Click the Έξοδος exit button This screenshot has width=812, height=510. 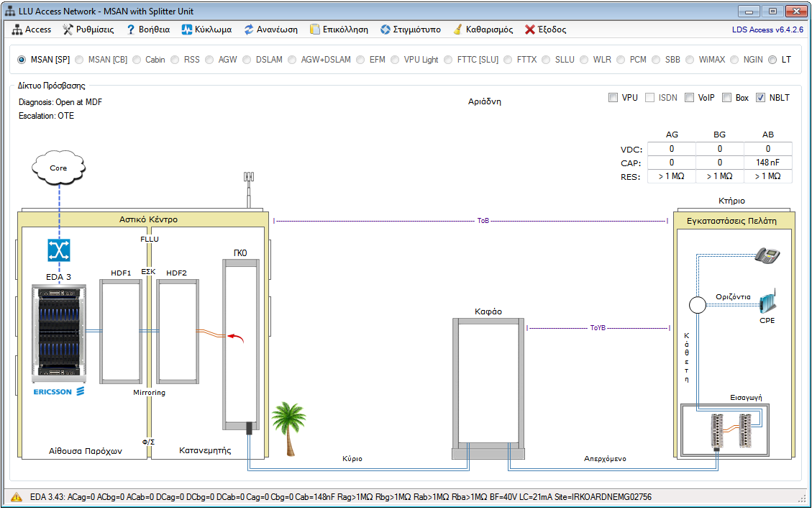pos(546,29)
